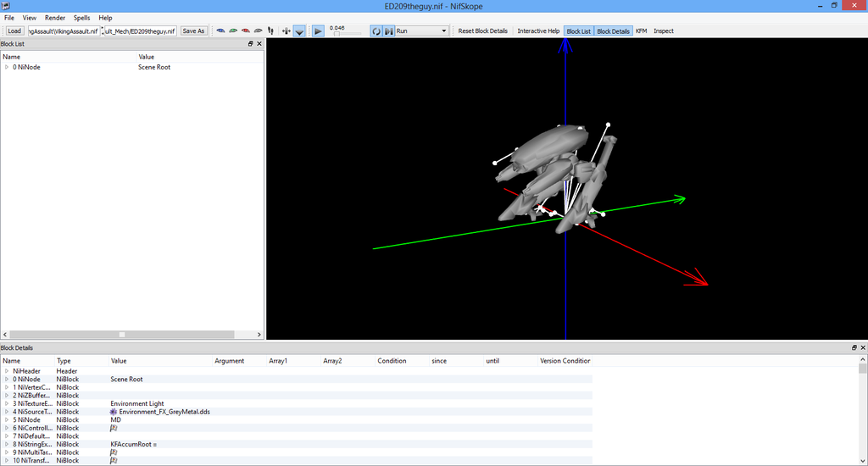Click the Block List scroll right arrow
Screen dimensions: 868x466
click(x=259, y=335)
